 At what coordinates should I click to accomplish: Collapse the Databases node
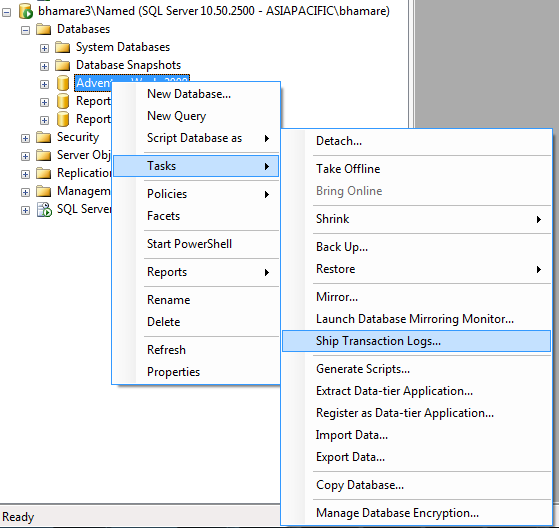click(25, 31)
